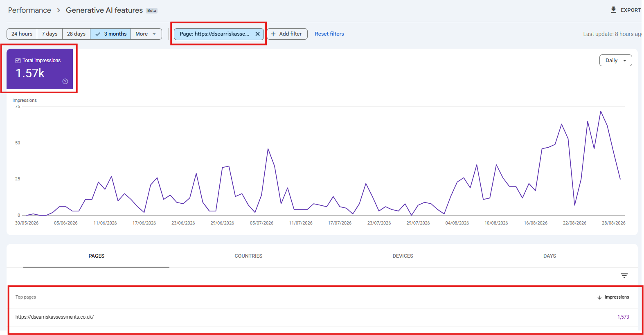Click the 1.57k total impressions value

pyautogui.click(x=30, y=73)
